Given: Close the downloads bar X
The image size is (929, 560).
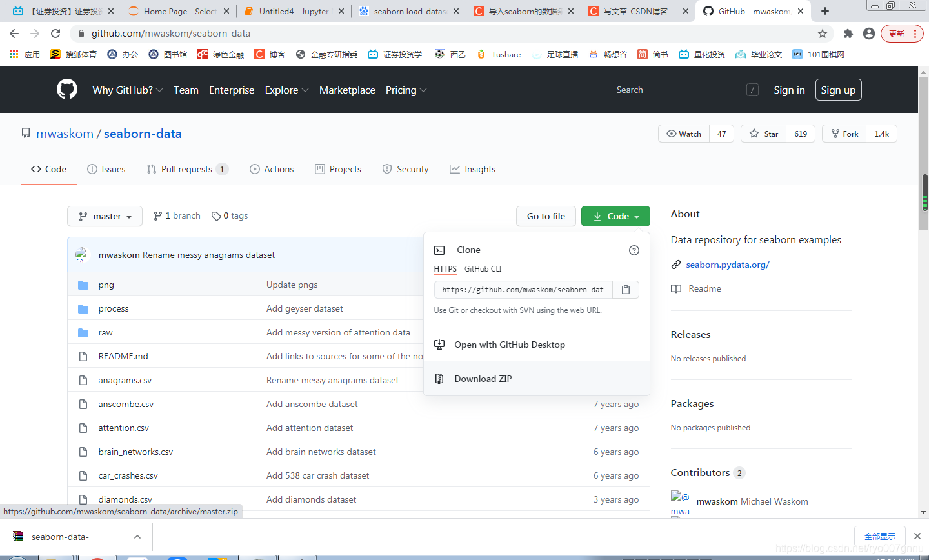Looking at the screenshot, I should (917, 536).
